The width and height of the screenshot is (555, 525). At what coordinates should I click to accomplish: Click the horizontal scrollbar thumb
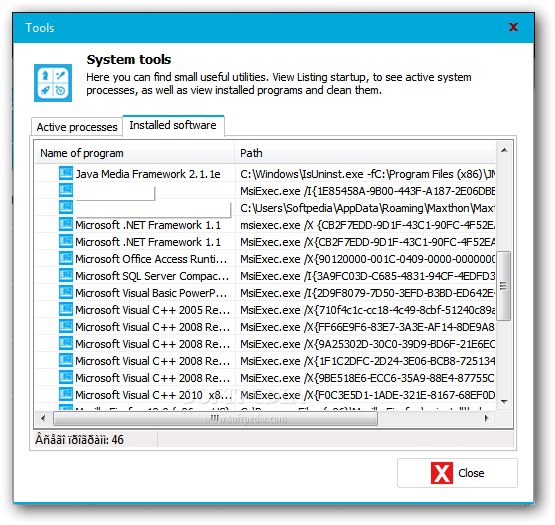tap(215, 418)
